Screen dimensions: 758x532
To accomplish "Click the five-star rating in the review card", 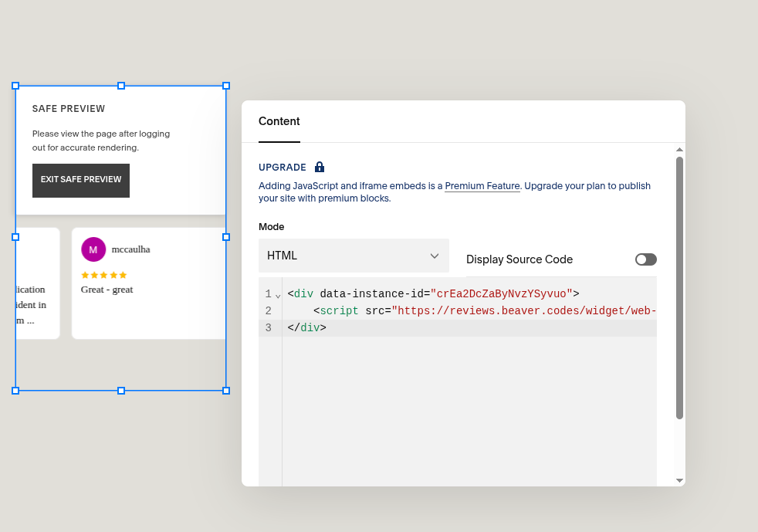I will (104, 275).
